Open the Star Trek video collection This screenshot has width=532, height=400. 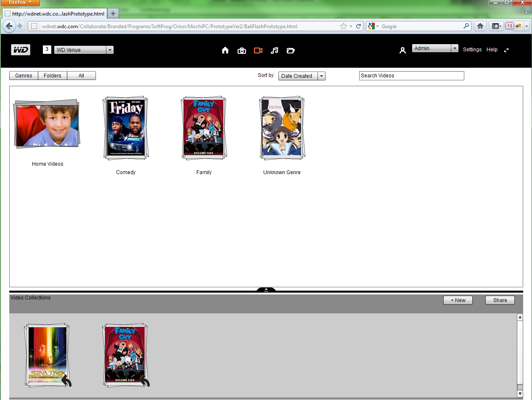[47, 355]
